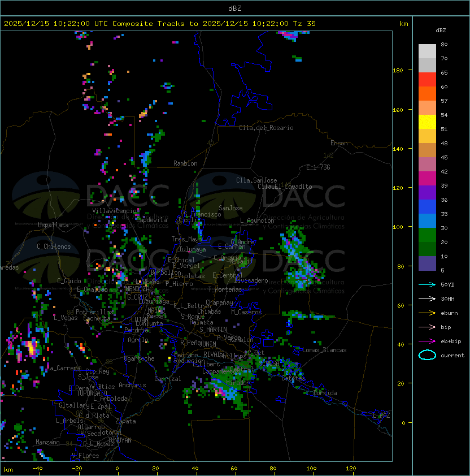The height and width of the screenshot is (476, 470).
Task: Click the 'JUNIN' label
Action: pyautogui.click(x=208, y=344)
